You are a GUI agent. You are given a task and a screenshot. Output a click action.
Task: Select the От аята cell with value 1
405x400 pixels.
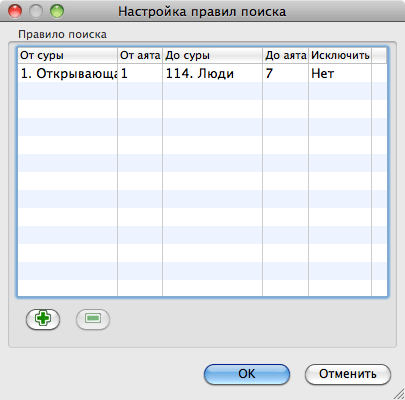pos(140,73)
